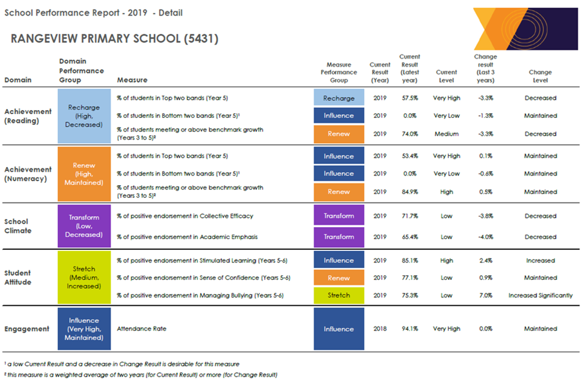Click the 'School Climate' domain label
Viewport: 588px width, 382px height.
18,226
